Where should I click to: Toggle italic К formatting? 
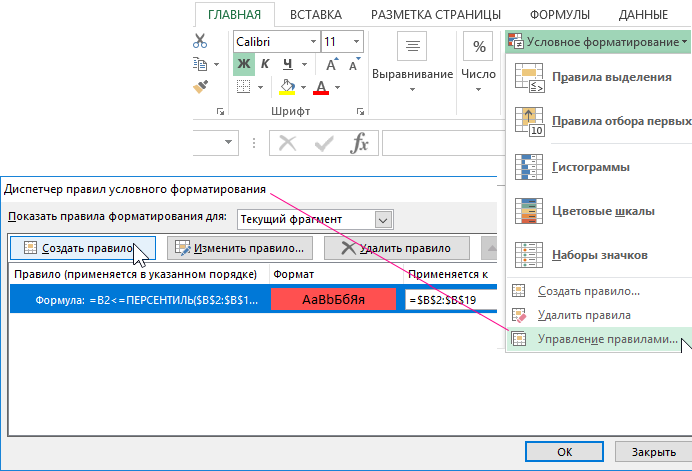[x=265, y=64]
